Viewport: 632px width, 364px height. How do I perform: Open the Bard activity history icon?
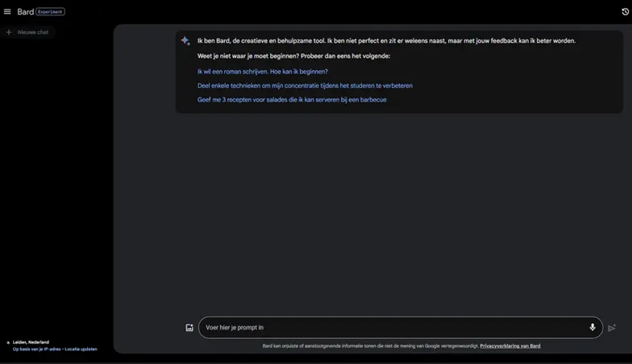click(626, 12)
